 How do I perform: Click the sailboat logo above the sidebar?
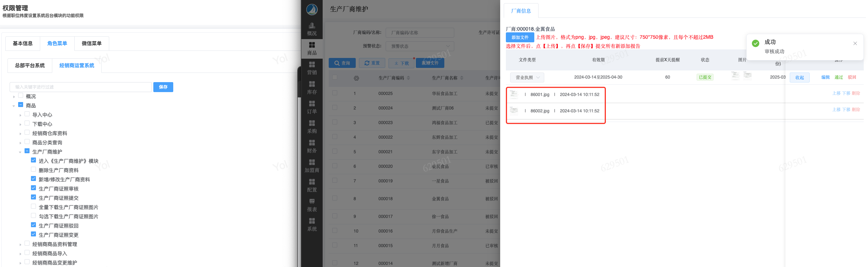coord(312,9)
